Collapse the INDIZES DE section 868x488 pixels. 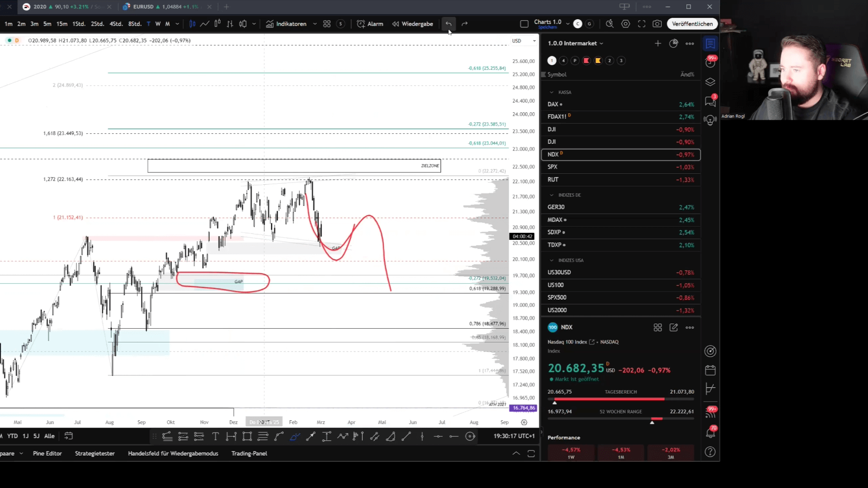point(551,195)
